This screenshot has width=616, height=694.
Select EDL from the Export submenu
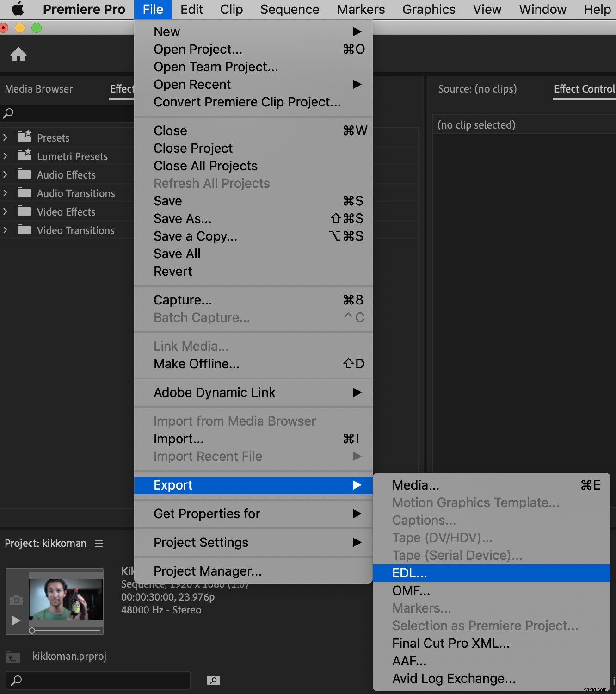409,573
